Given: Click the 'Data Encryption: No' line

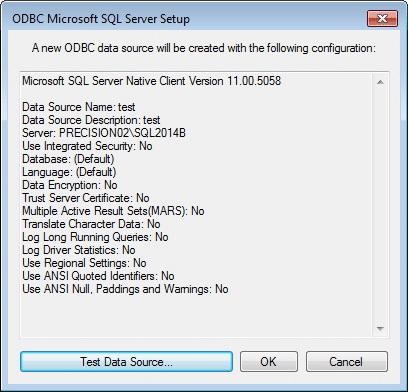Looking at the screenshot, I should click(x=70, y=185).
